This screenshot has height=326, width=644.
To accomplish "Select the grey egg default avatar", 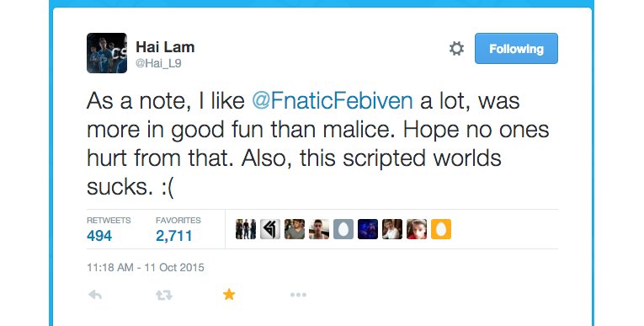I will coord(343,229).
